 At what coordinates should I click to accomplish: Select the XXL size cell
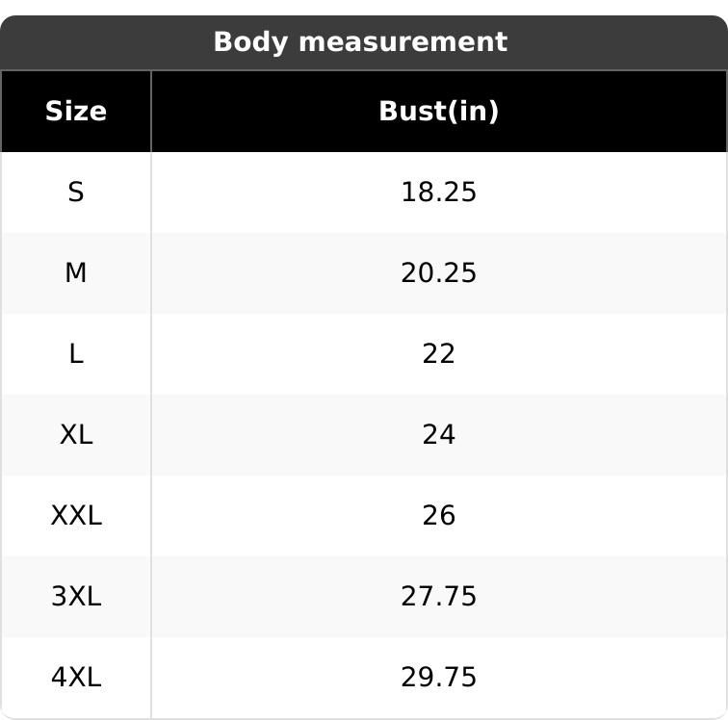point(76,516)
